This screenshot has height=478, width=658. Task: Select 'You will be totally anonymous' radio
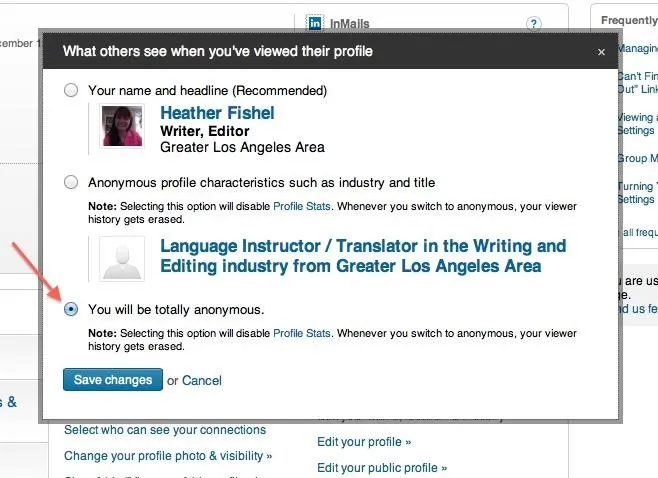pos(71,309)
